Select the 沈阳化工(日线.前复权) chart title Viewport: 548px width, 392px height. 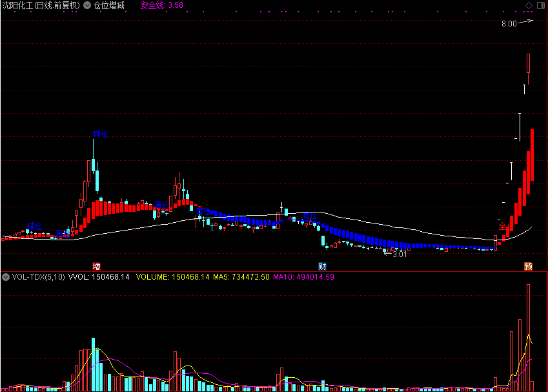(x=41, y=5)
